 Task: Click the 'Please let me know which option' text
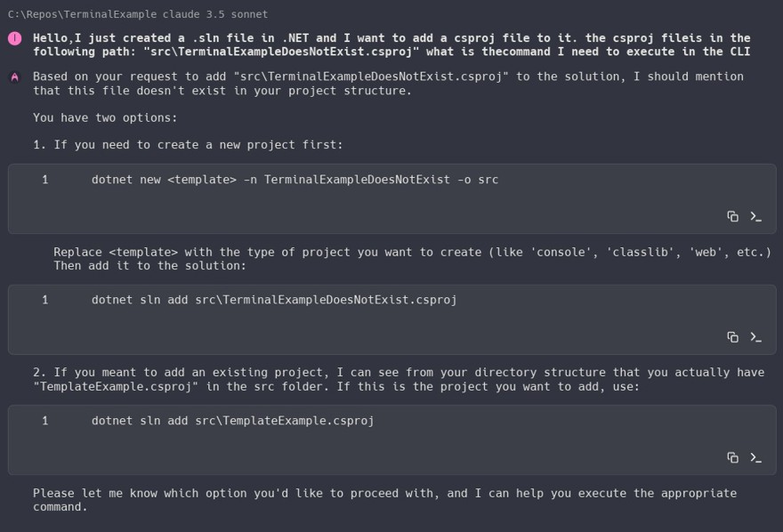[384, 500]
